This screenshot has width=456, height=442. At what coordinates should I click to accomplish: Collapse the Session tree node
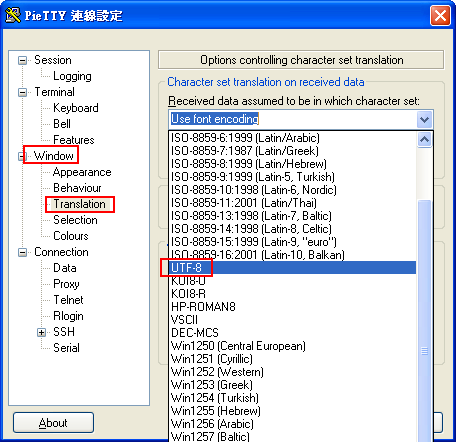coord(22,60)
